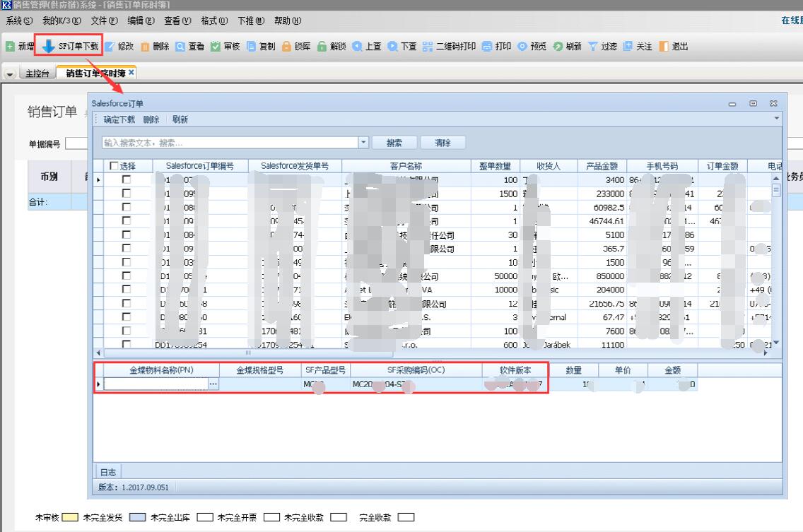Click the grid's horizontal scrollbar left arrow
The width and height of the screenshot is (803, 532).
point(98,353)
